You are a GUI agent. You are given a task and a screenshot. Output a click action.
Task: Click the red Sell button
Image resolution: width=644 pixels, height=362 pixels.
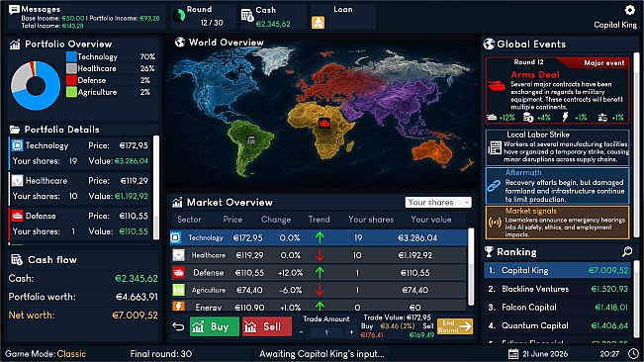click(x=267, y=326)
